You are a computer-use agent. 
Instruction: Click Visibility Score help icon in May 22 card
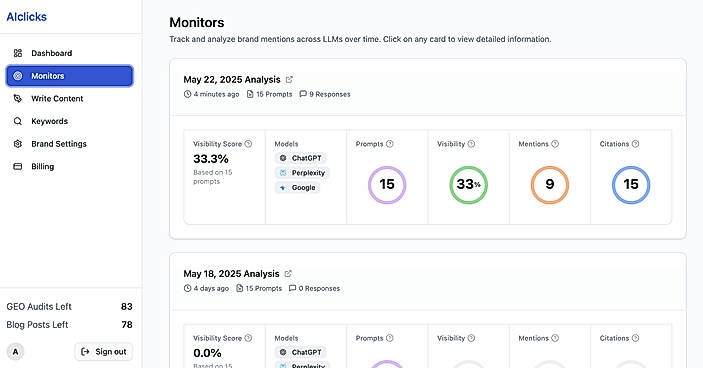tap(248, 144)
